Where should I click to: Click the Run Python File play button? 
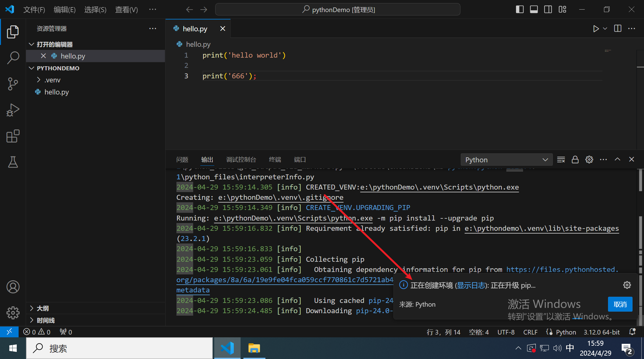click(596, 29)
